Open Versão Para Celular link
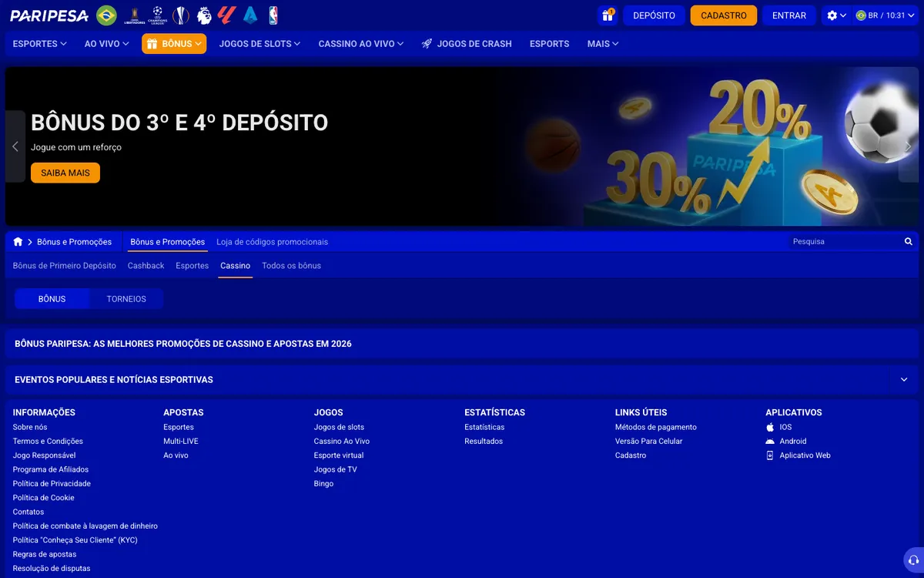Image resolution: width=924 pixels, height=578 pixels. pyautogui.click(x=648, y=442)
